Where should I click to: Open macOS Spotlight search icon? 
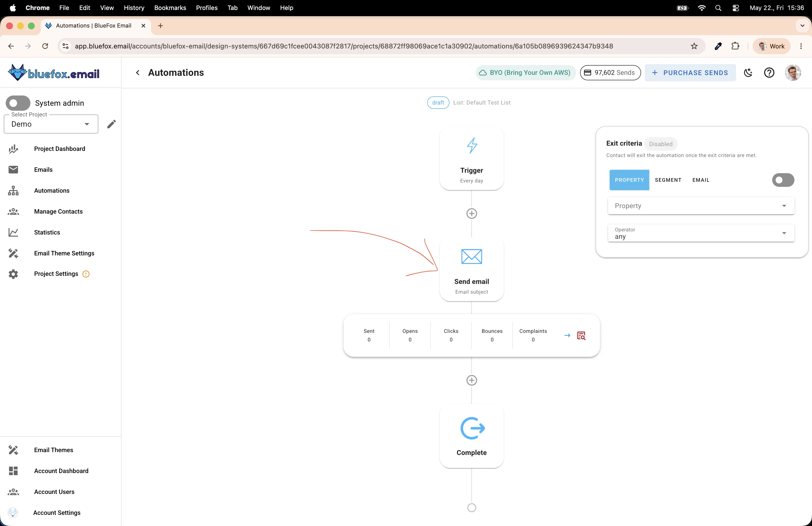718,8
